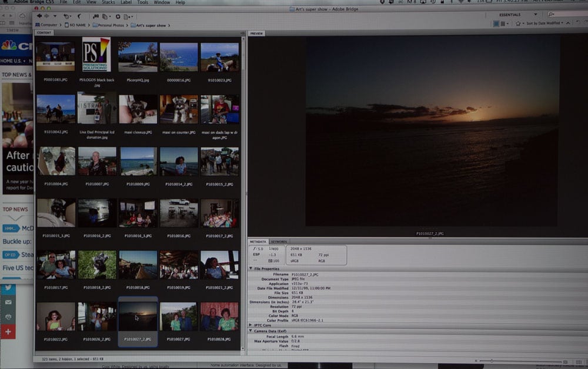Open the Stacks menu
Screen dimensions: 588x369
108,2
